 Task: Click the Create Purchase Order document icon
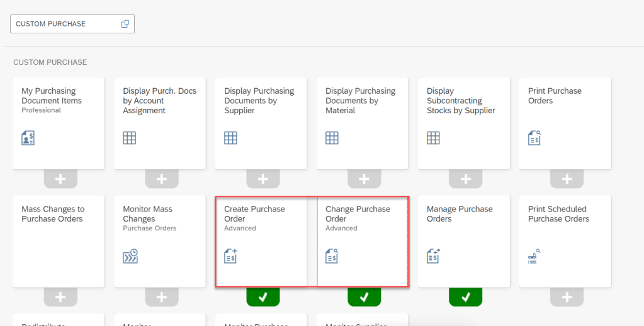(230, 256)
